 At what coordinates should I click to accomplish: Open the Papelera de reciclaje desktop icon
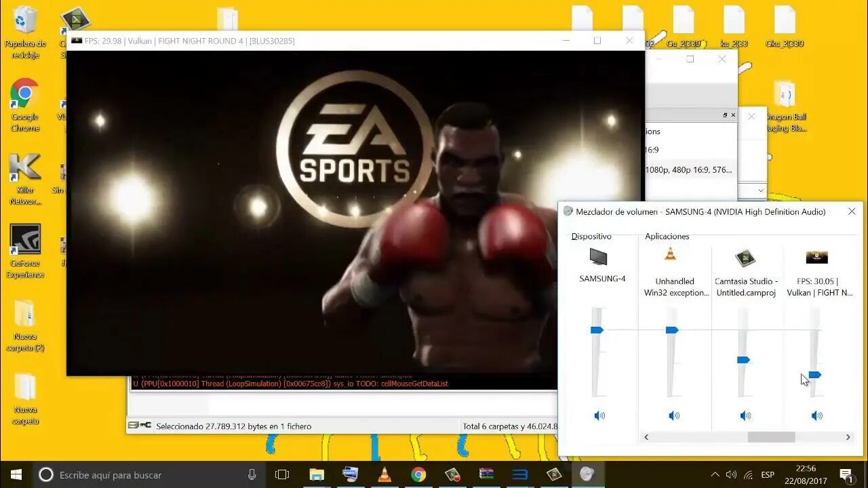coord(25,33)
